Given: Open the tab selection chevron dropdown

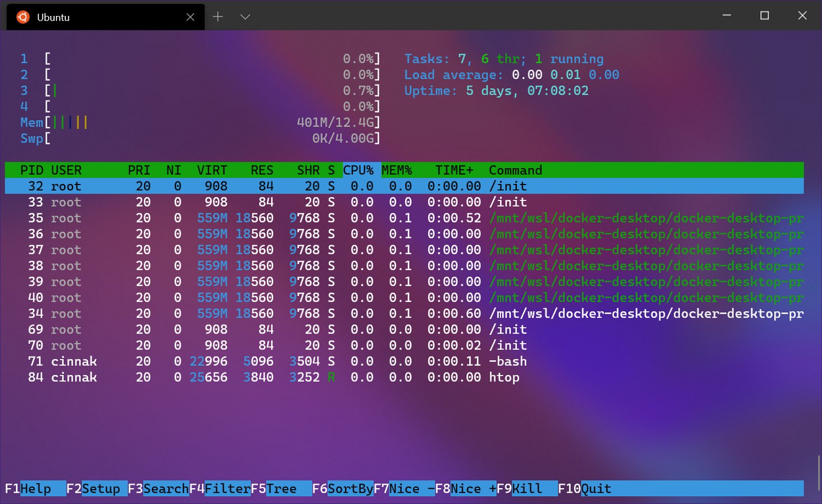Looking at the screenshot, I should point(245,16).
